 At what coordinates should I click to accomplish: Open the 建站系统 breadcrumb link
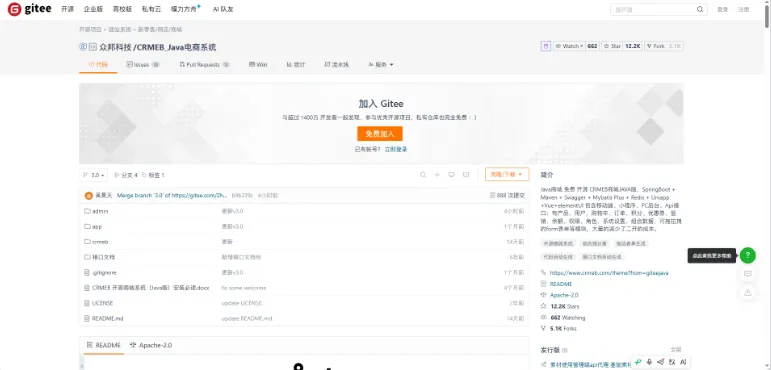click(119, 30)
